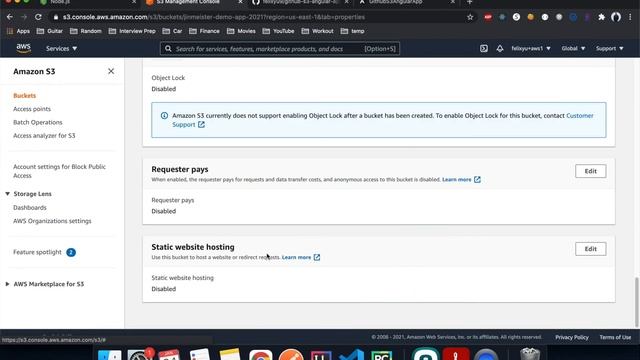This screenshot has width=640, height=360.
Task: Edit Static website hosting setting
Action: [591, 249]
